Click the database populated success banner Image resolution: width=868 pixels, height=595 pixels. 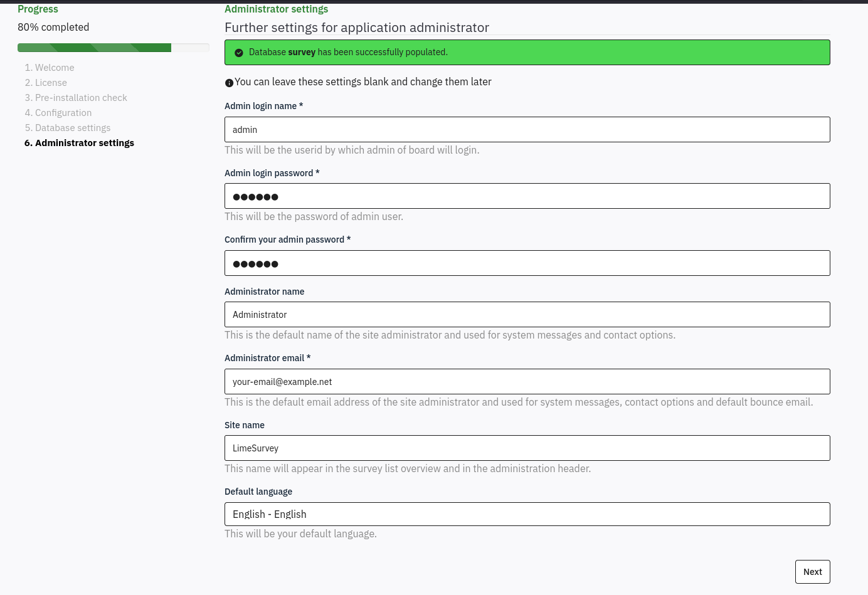(527, 52)
